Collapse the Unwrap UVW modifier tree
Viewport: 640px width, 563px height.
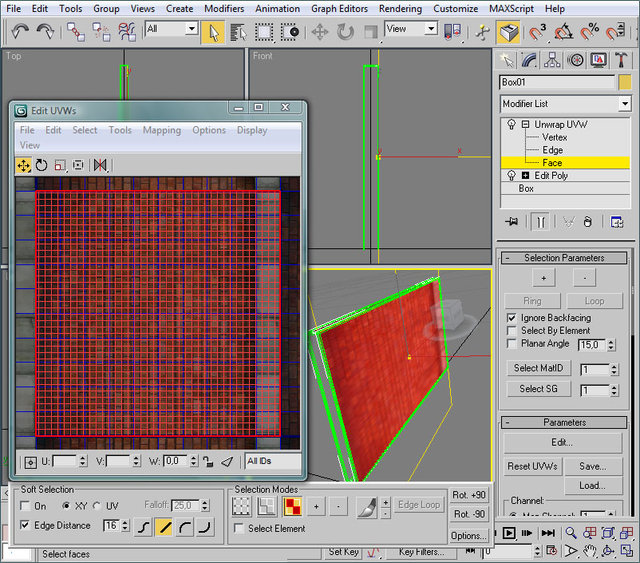(x=524, y=124)
